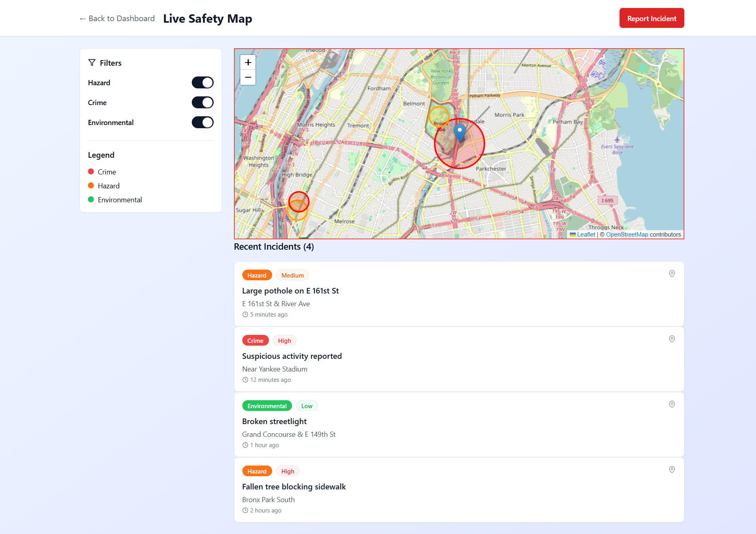Go back to Dashboard
Viewport: 756px width, 534px height.
[x=117, y=18]
